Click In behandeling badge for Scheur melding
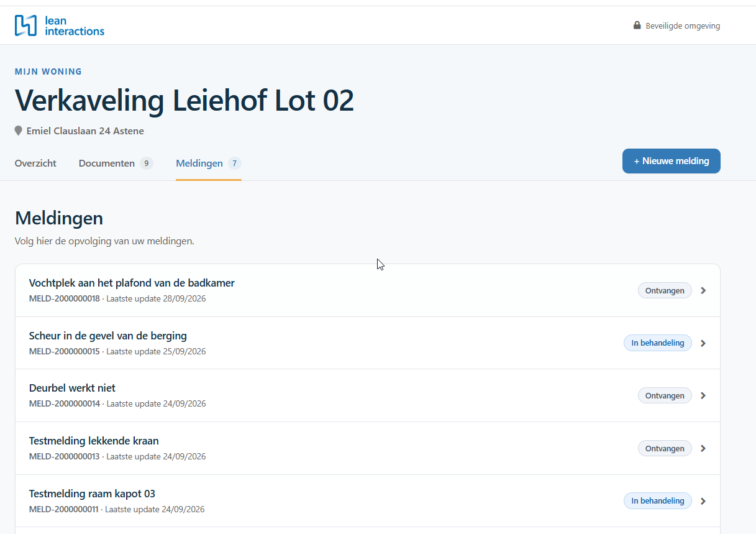756x534 pixels. [x=658, y=343]
